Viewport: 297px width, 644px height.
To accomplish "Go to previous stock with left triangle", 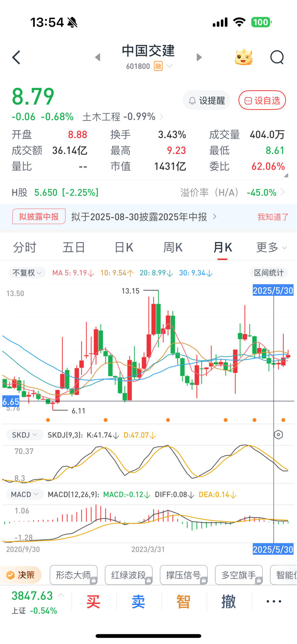I will (98, 57).
